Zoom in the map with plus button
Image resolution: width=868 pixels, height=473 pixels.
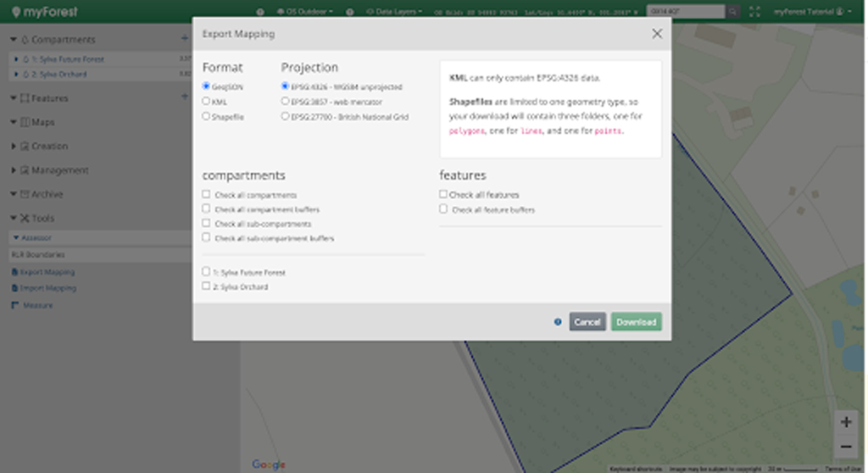845,422
